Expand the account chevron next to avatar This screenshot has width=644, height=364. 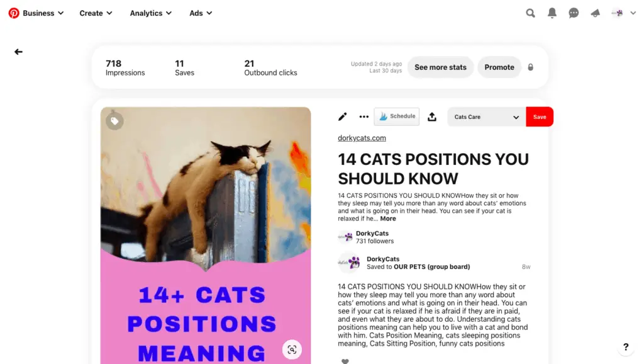(633, 13)
